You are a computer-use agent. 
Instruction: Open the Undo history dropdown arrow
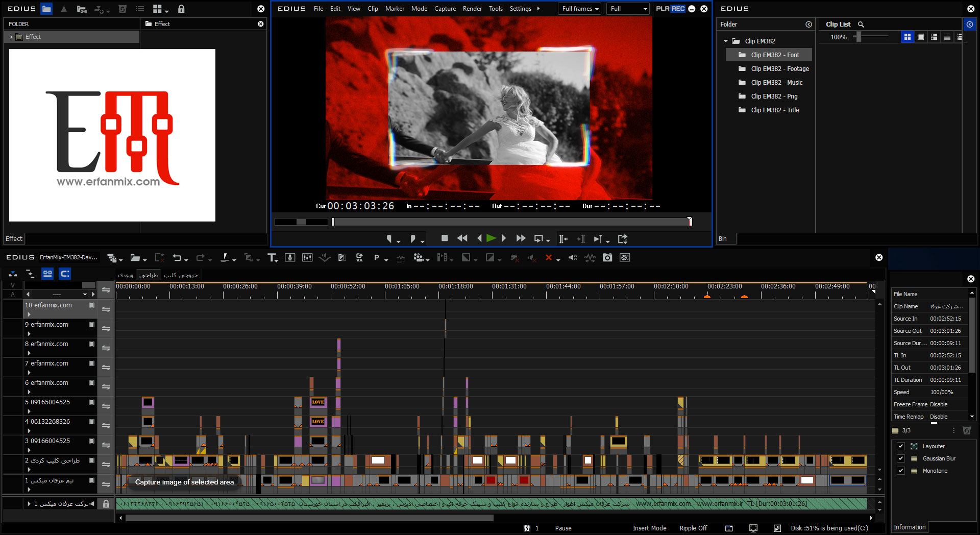tap(186, 260)
